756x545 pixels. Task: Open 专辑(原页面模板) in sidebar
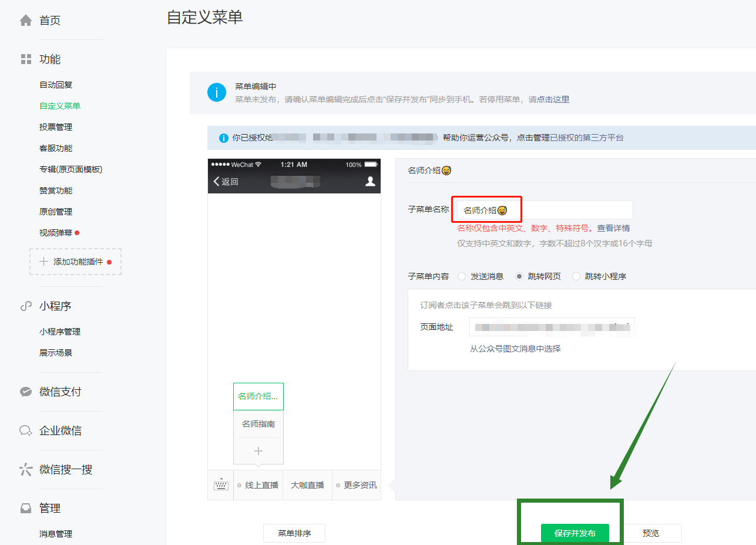71,169
